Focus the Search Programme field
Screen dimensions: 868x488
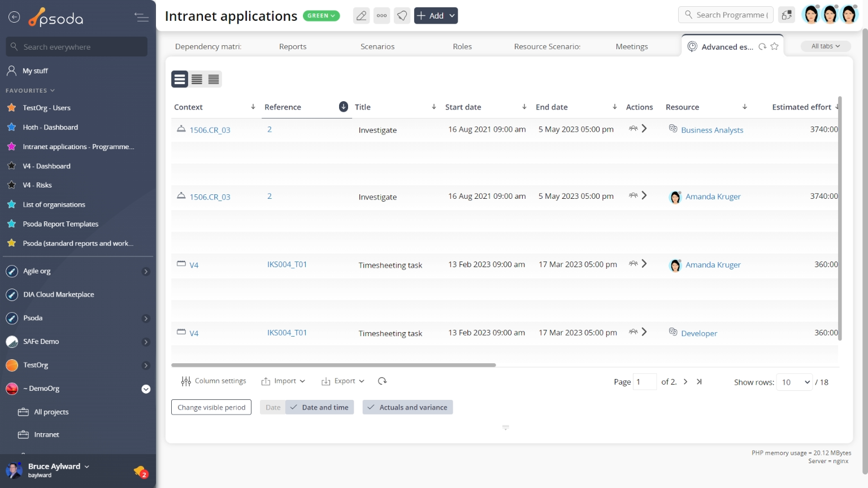coord(726,15)
